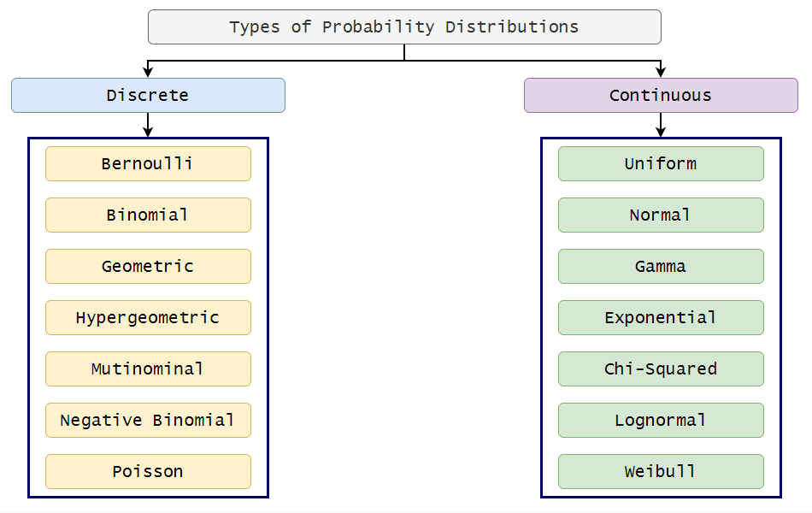The height and width of the screenshot is (513, 812).
Task: Select the Uniform distribution box
Action: 661,163
